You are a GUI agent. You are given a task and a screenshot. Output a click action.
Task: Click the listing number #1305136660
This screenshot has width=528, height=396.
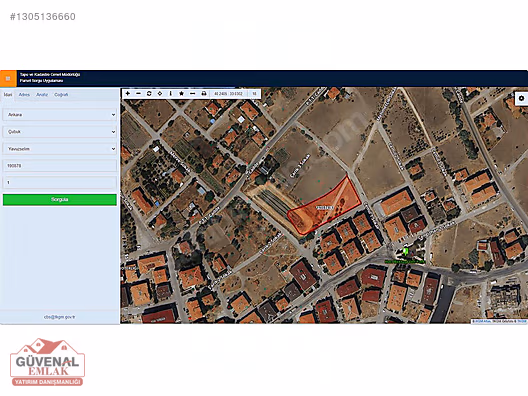point(43,16)
